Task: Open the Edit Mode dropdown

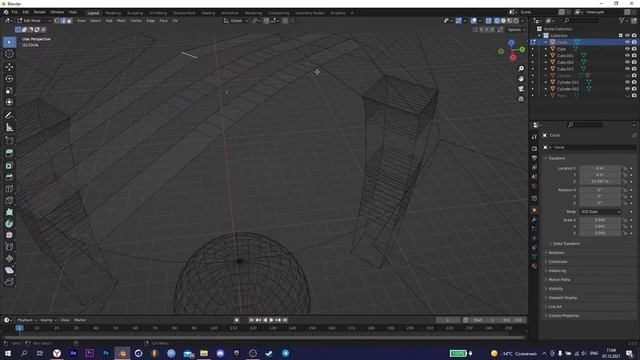Action: [x=34, y=20]
